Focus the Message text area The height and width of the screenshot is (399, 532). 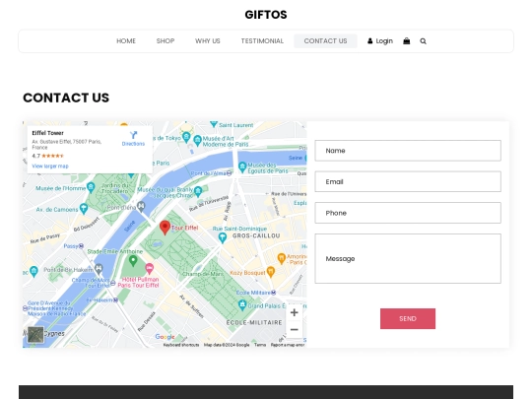pos(408,258)
